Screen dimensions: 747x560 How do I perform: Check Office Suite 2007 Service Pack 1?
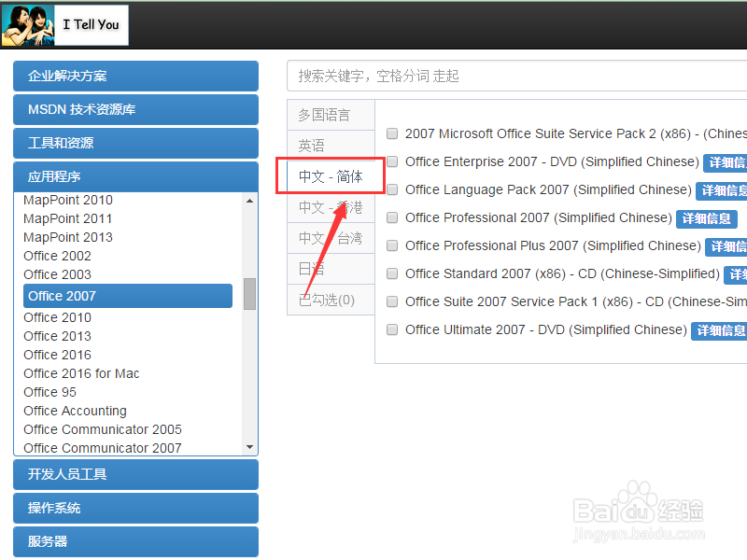pyautogui.click(x=392, y=301)
